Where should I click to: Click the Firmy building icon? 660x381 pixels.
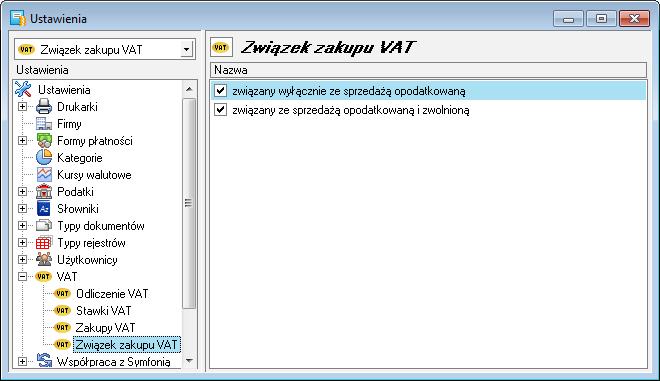pyautogui.click(x=44, y=124)
